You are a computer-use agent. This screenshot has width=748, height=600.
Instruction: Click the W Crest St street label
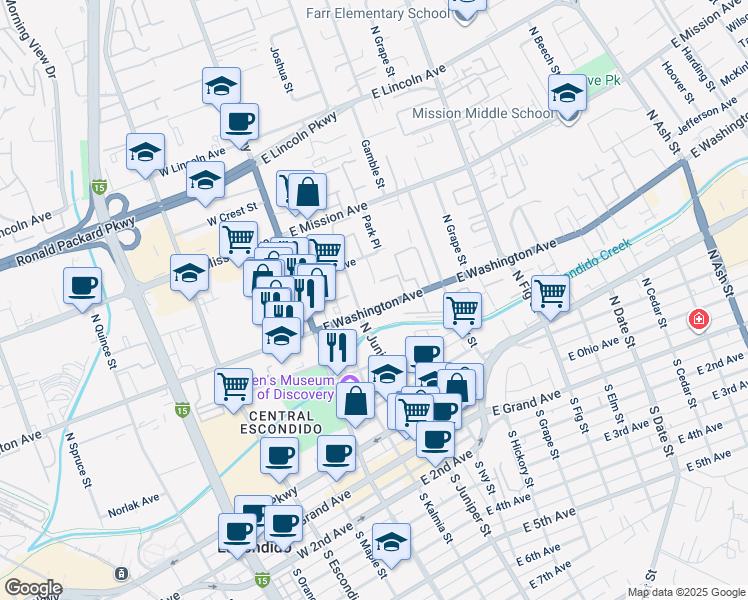[x=232, y=214]
